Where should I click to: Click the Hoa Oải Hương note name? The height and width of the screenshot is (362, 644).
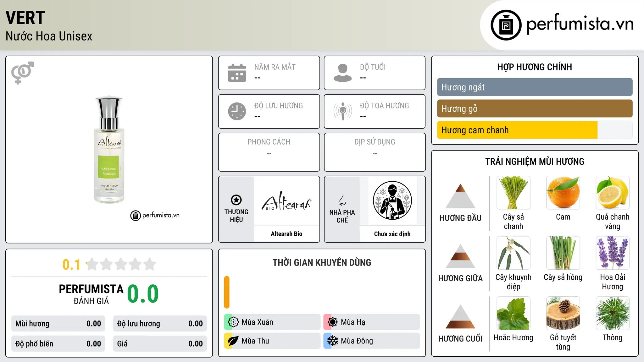[613, 282]
